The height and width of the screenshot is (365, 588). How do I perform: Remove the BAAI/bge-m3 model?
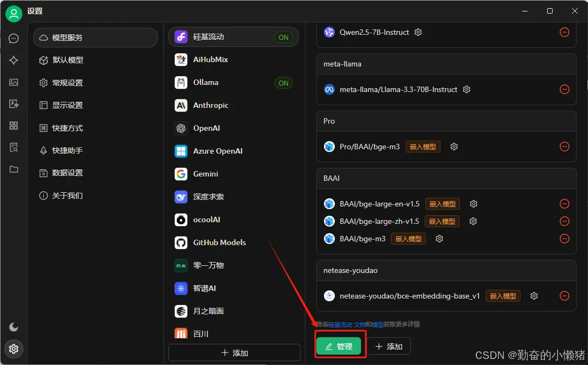565,239
